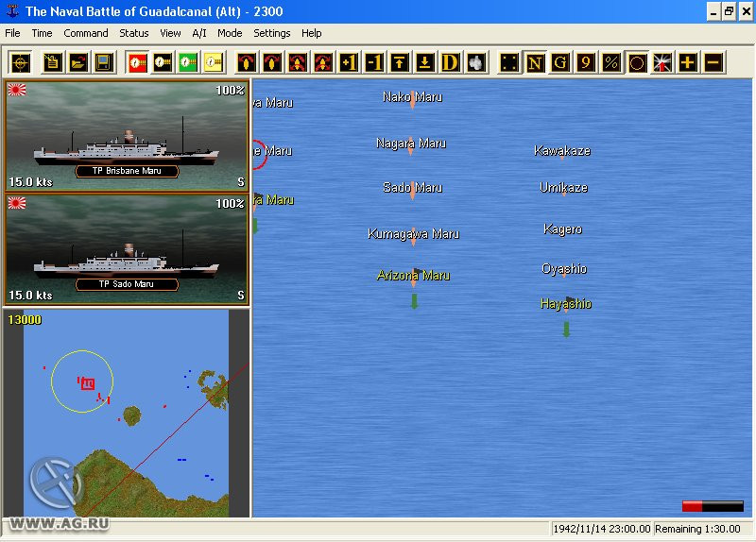Screen dimensions: 756x542
Task: Click the Oyashio ship on map
Action: [x=564, y=269]
